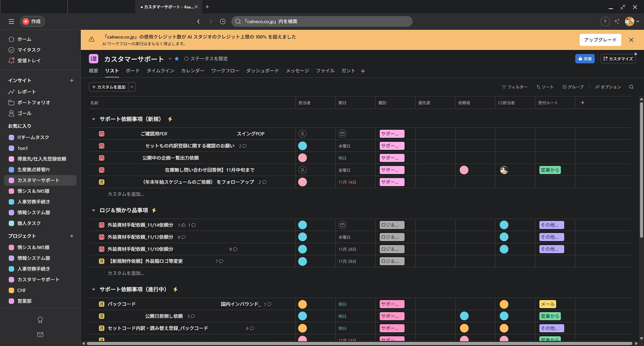Toggle completion of バックコード task
Viewport: 644px width, 346px height.
[102, 304]
